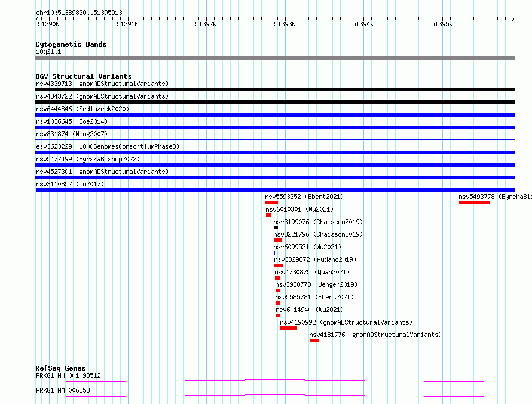Click blue bar of nsv3110852 Lu2017
This screenshot has width=532, height=404.
point(275,190)
